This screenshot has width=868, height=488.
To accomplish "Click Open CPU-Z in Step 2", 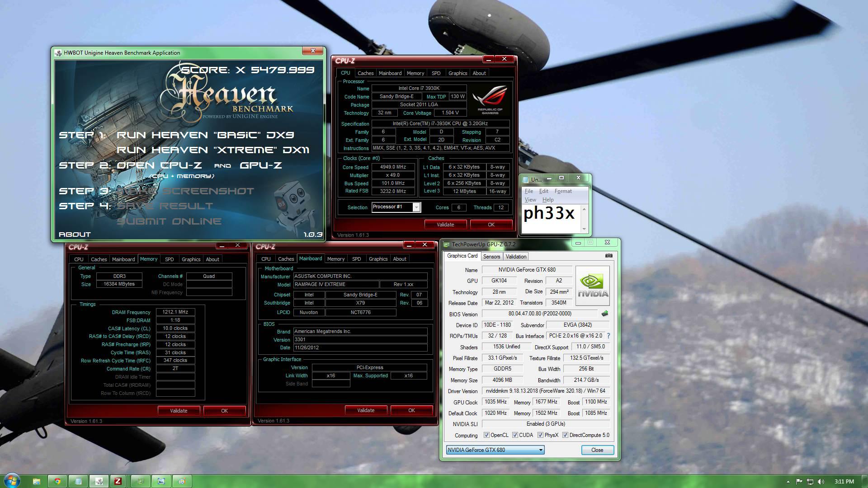I will pyautogui.click(x=159, y=165).
